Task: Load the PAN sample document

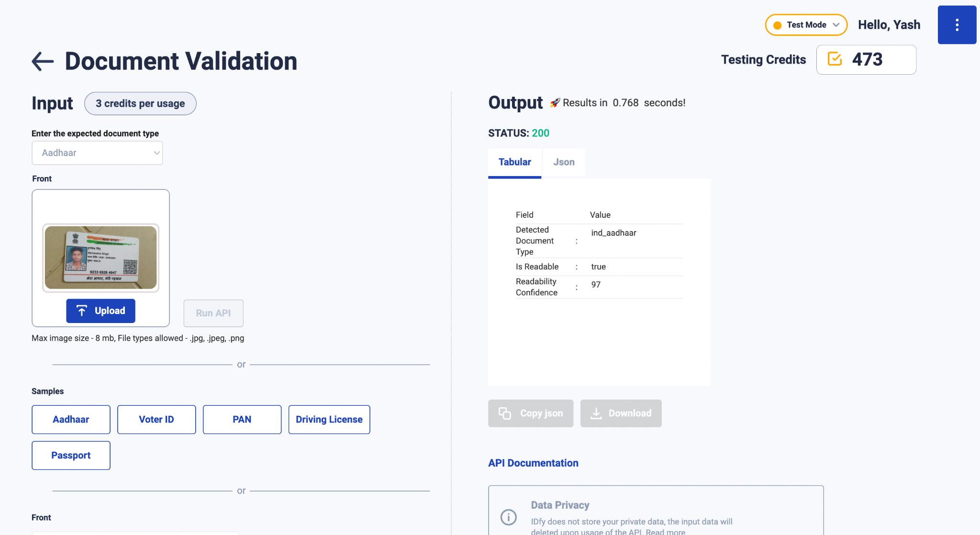Action: tap(242, 420)
